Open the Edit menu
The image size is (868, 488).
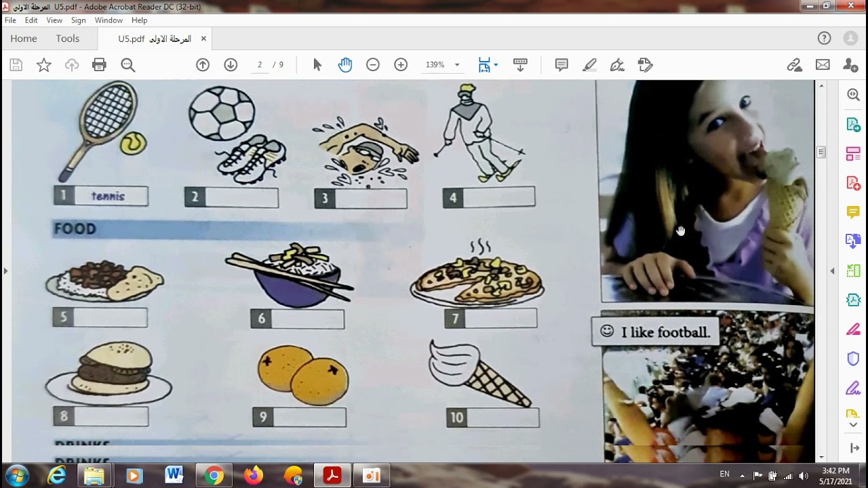[x=31, y=20]
